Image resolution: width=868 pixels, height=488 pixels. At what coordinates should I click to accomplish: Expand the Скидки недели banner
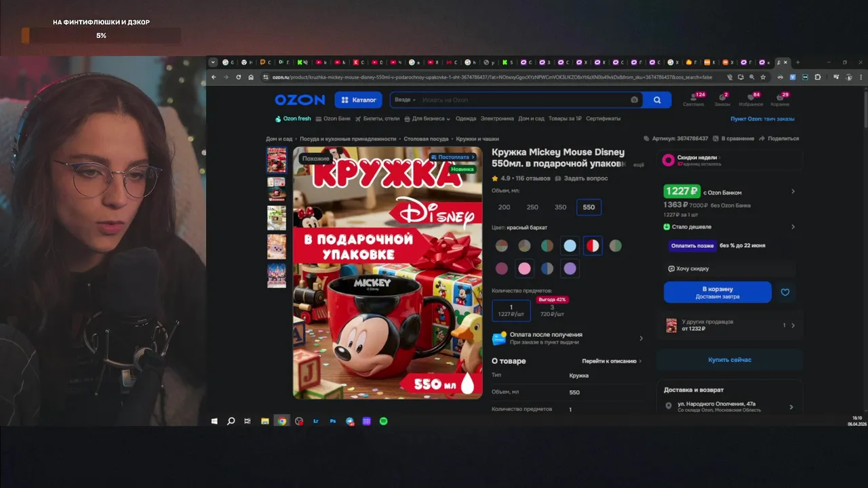point(730,161)
